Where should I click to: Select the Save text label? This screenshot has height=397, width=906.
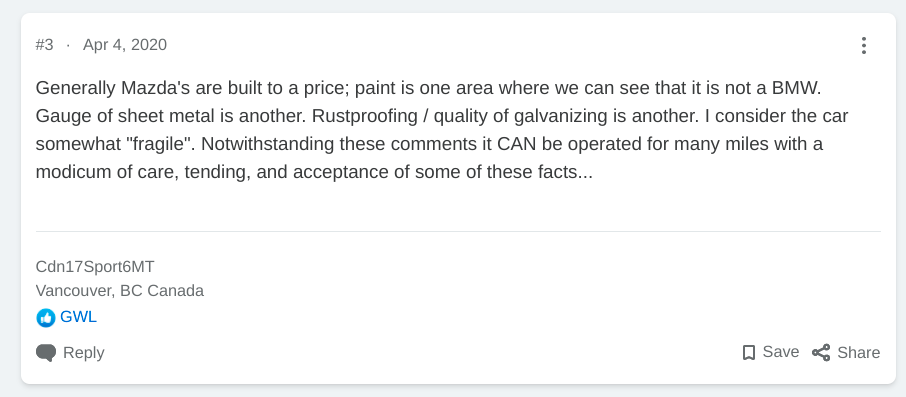pos(781,352)
